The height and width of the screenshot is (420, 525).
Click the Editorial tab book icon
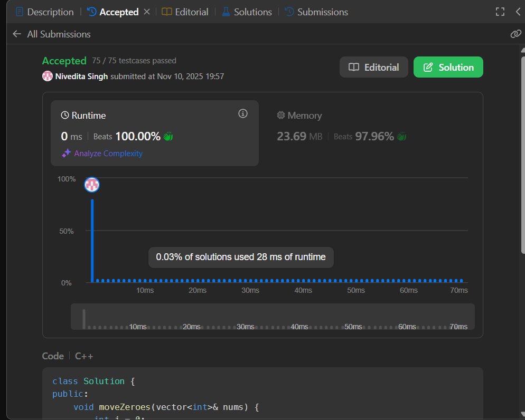(167, 12)
